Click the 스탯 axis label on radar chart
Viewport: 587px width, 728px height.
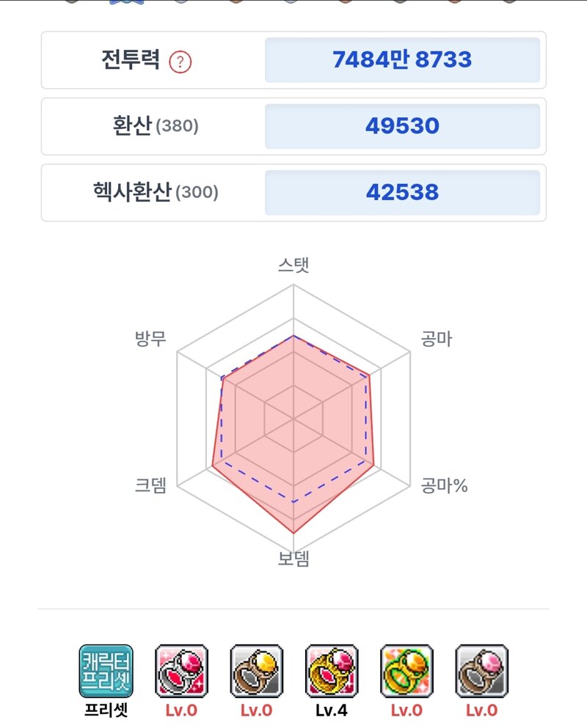tap(293, 265)
